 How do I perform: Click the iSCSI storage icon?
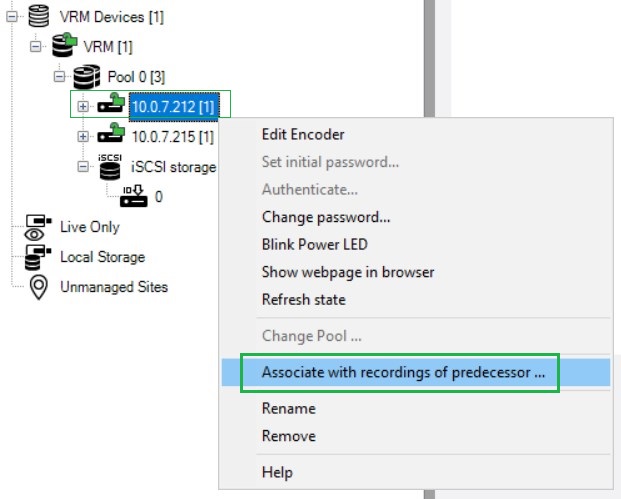coord(110,166)
